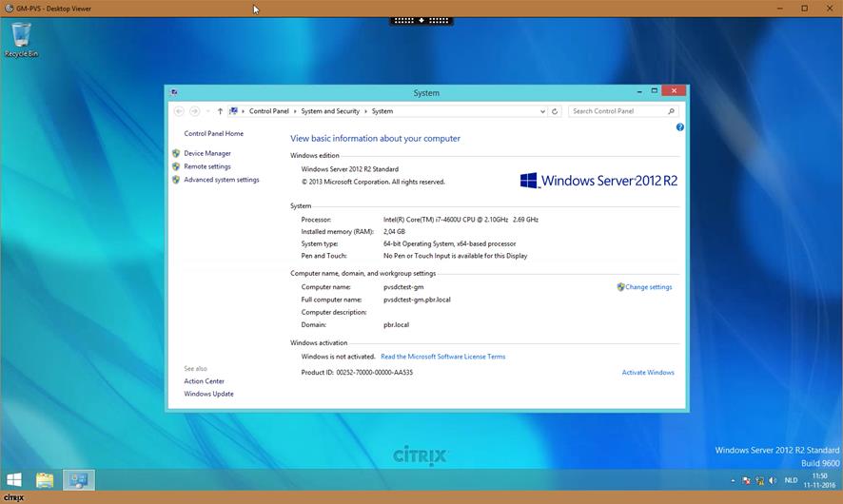
Task: Open Control Panel Home
Action: [213, 133]
